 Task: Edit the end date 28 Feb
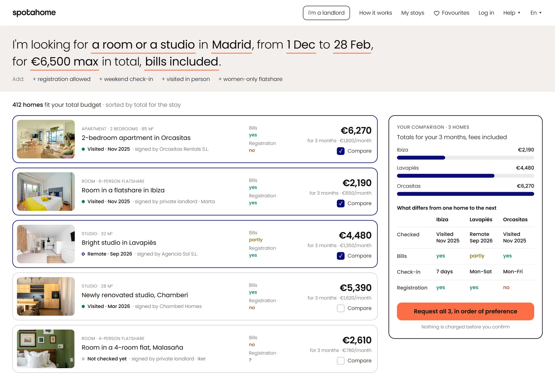point(352,45)
